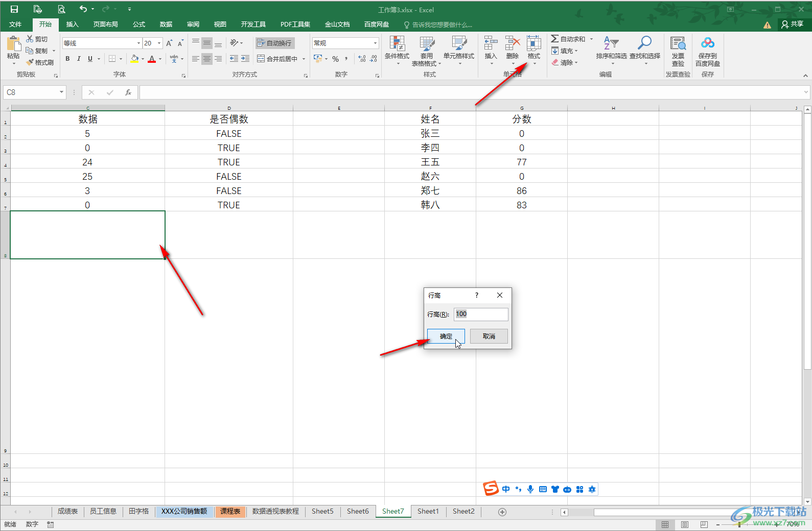Screen dimensions: 812x531
Task: Click the Insert Function fx icon
Action: coord(128,92)
